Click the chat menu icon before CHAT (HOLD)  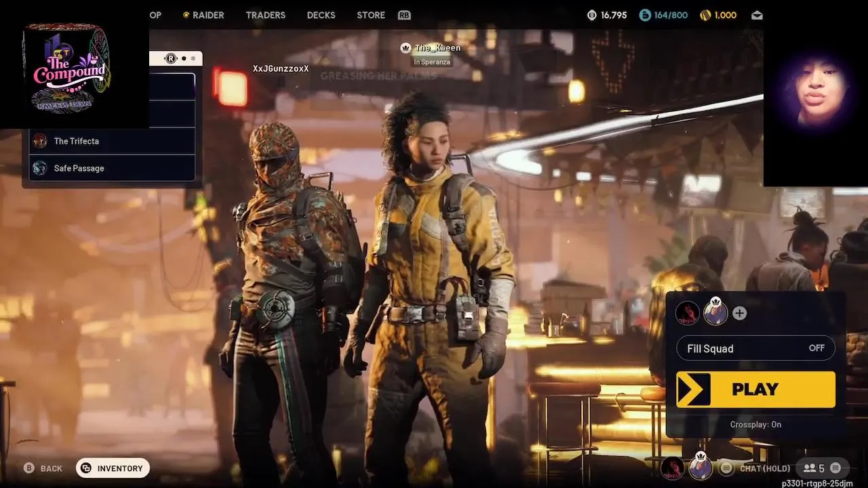[726, 468]
